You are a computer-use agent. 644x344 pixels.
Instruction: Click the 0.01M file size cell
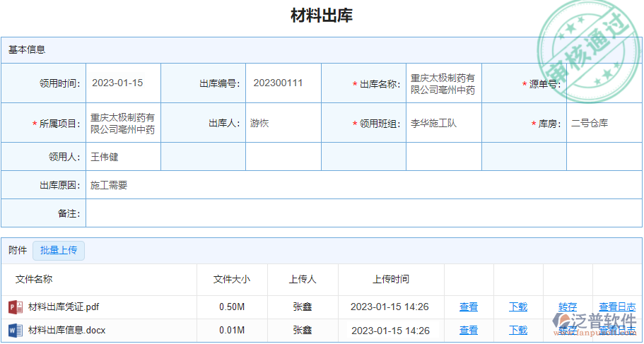point(232,331)
